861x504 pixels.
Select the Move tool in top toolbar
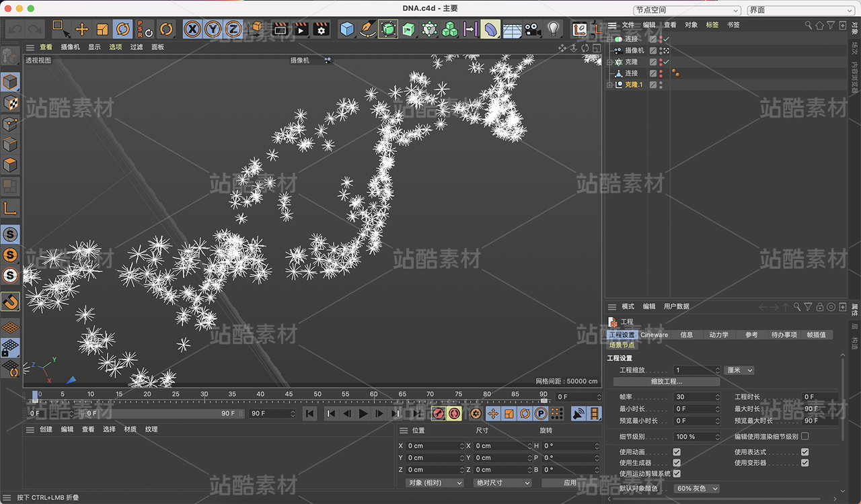[82, 29]
